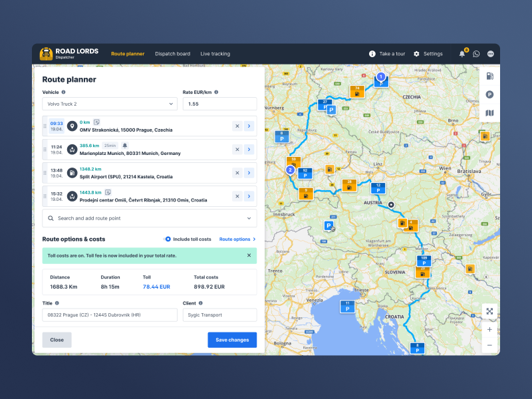The height and width of the screenshot is (399, 532).
Task: Expand the Prodejni centar Omiš waypoint details
Action: click(x=249, y=196)
